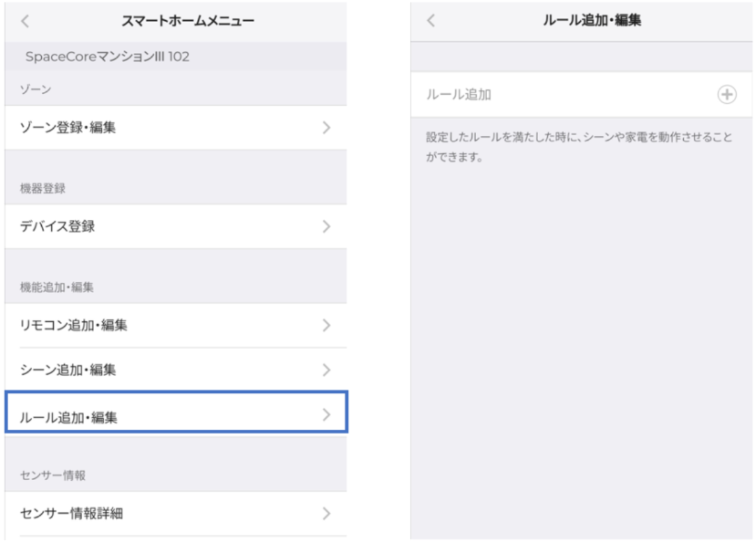The width and height of the screenshot is (756, 543).
Task: Tap the rule description text below ルール追加
Action: point(578,147)
